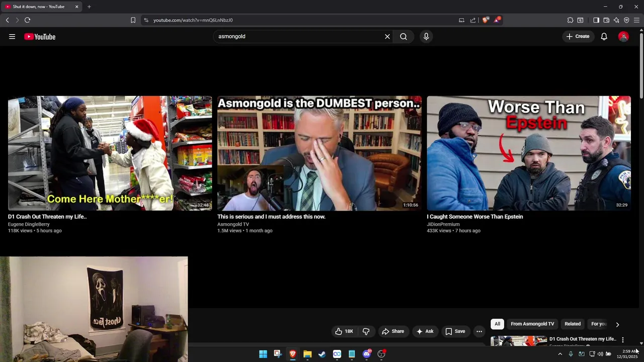
Task: Open options menu for sidebar 'D1 Crash Out' video
Action: tap(623, 340)
